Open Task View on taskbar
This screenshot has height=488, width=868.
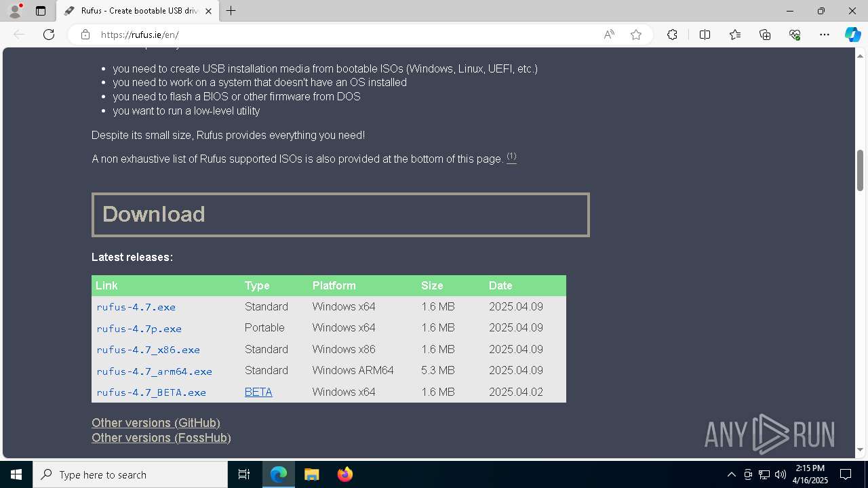[x=244, y=474]
